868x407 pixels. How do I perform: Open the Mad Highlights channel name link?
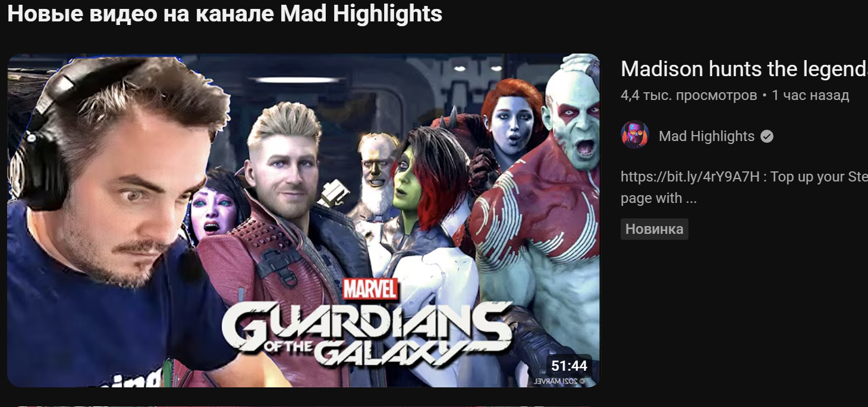click(706, 136)
